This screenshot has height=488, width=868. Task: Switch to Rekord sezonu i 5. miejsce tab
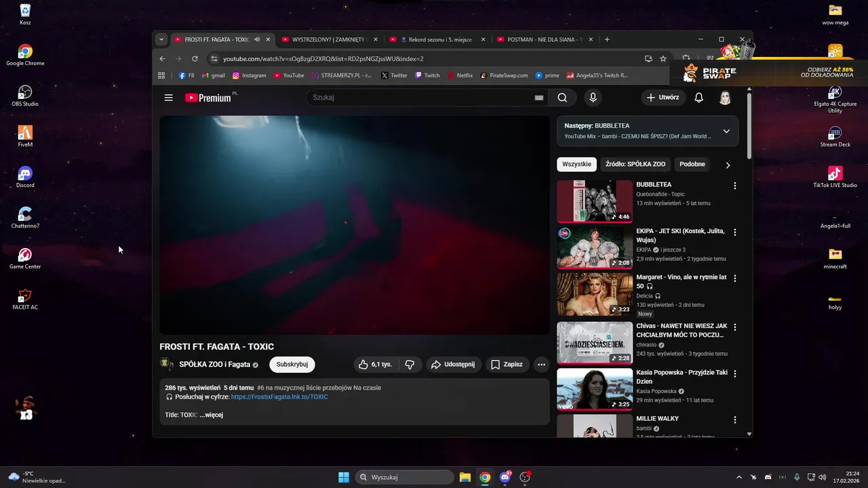pyautogui.click(x=437, y=39)
